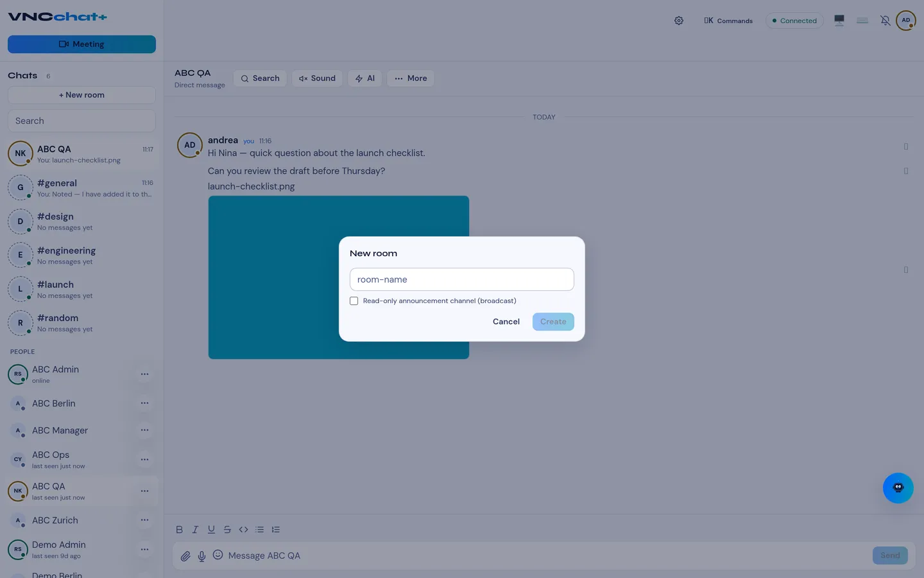
Task: Click Search in the chat header toolbar
Action: click(x=260, y=78)
